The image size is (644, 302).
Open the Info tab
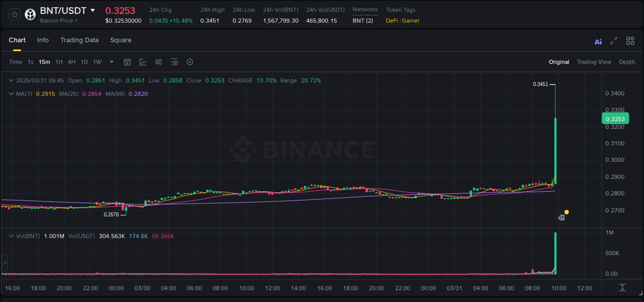(43, 40)
